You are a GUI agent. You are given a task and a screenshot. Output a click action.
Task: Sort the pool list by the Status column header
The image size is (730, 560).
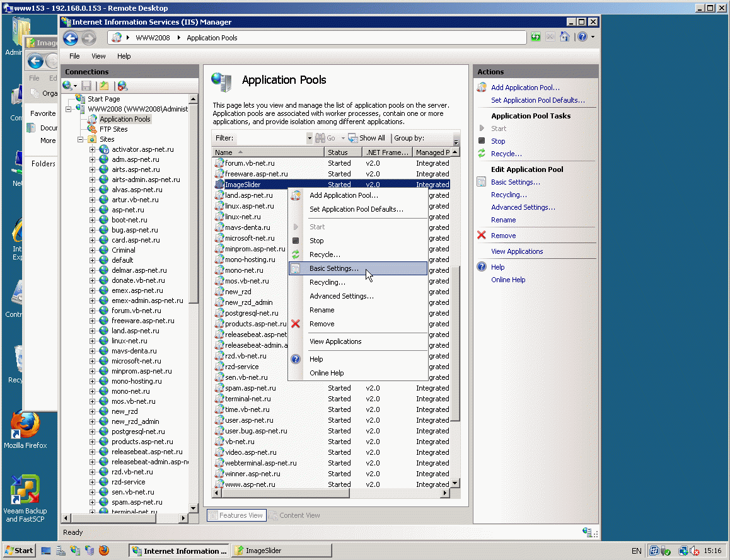click(x=343, y=152)
